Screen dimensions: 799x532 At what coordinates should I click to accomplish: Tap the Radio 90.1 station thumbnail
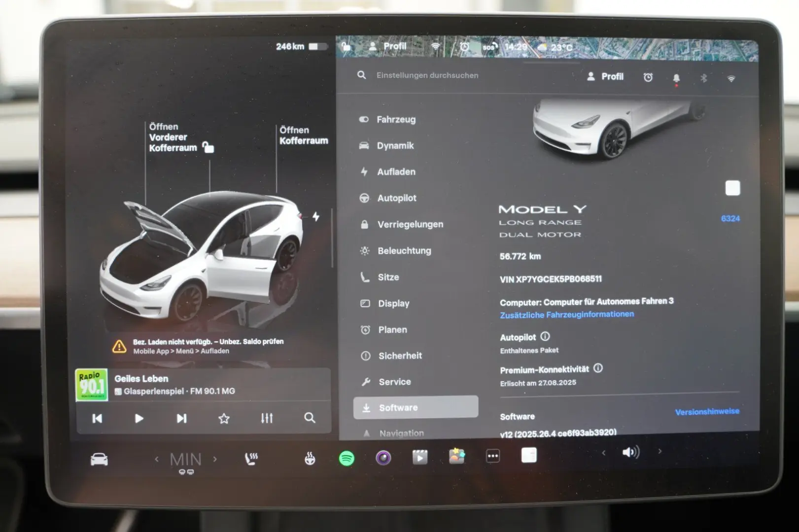[91, 385]
